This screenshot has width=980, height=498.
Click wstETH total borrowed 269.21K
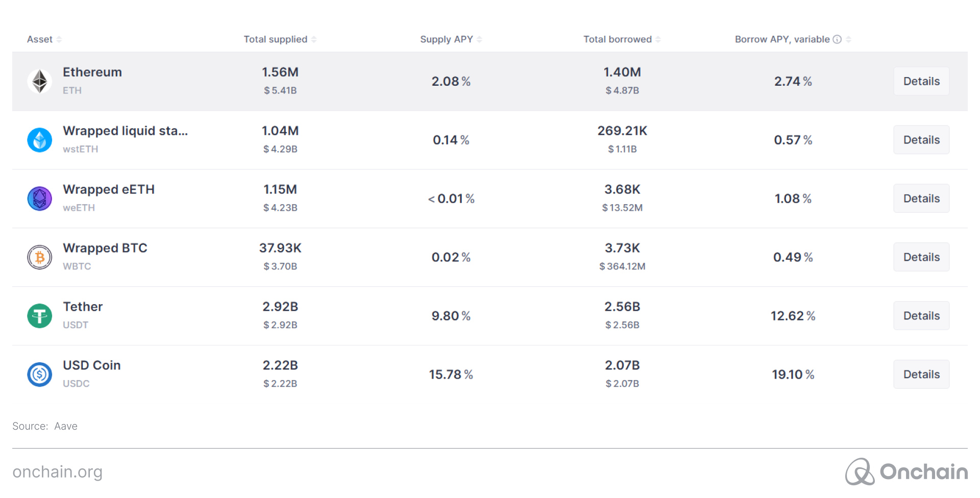point(622,131)
